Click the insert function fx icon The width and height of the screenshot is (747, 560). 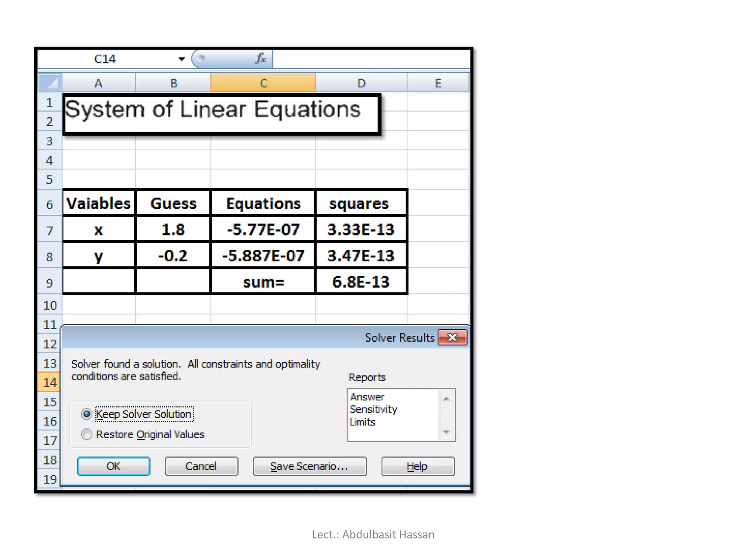click(x=260, y=58)
